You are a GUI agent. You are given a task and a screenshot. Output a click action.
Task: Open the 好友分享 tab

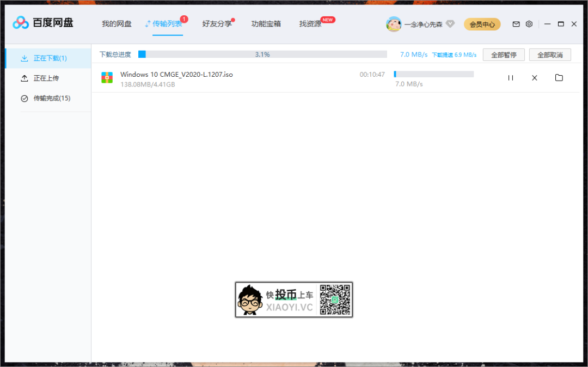click(217, 23)
